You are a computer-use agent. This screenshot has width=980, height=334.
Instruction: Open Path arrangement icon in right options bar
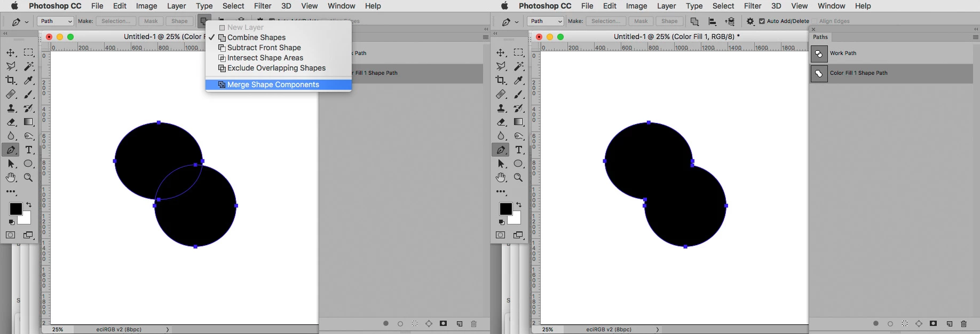click(730, 21)
